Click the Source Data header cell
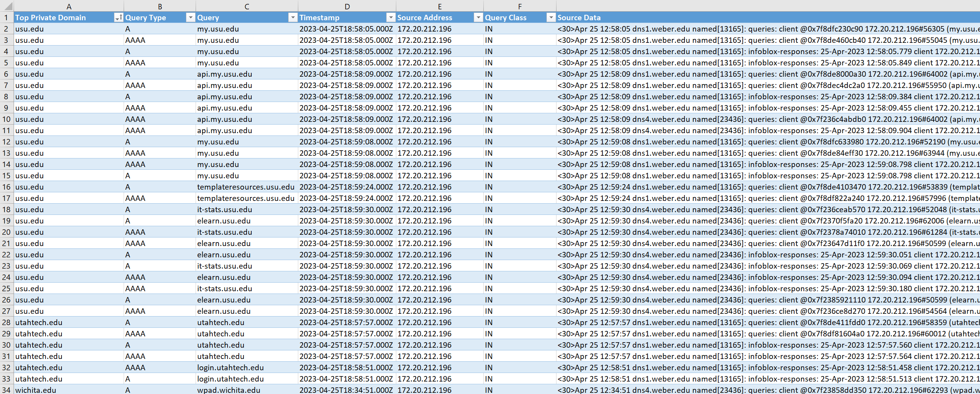Viewport: 980px width, 394px height. click(x=768, y=18)
